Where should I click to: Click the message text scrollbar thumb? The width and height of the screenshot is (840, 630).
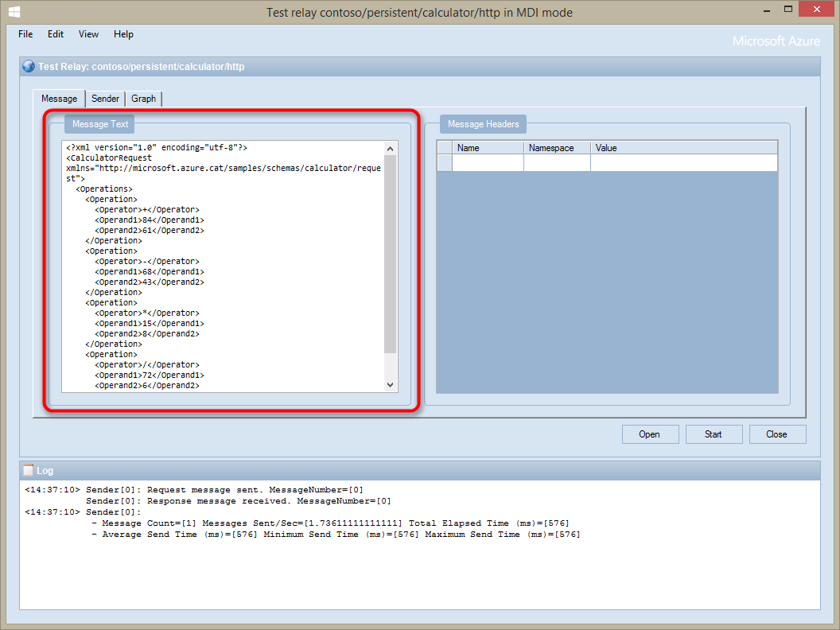(x=390, y=254)
